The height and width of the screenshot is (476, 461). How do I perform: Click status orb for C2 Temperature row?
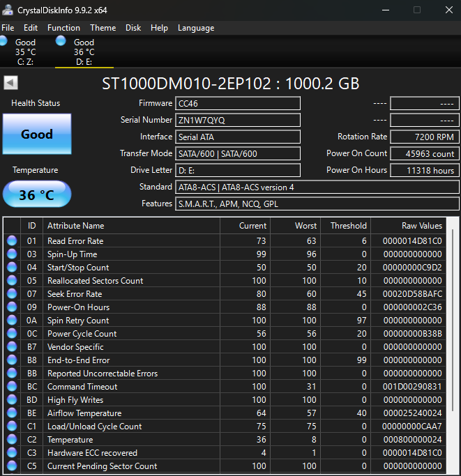[12, 439]
